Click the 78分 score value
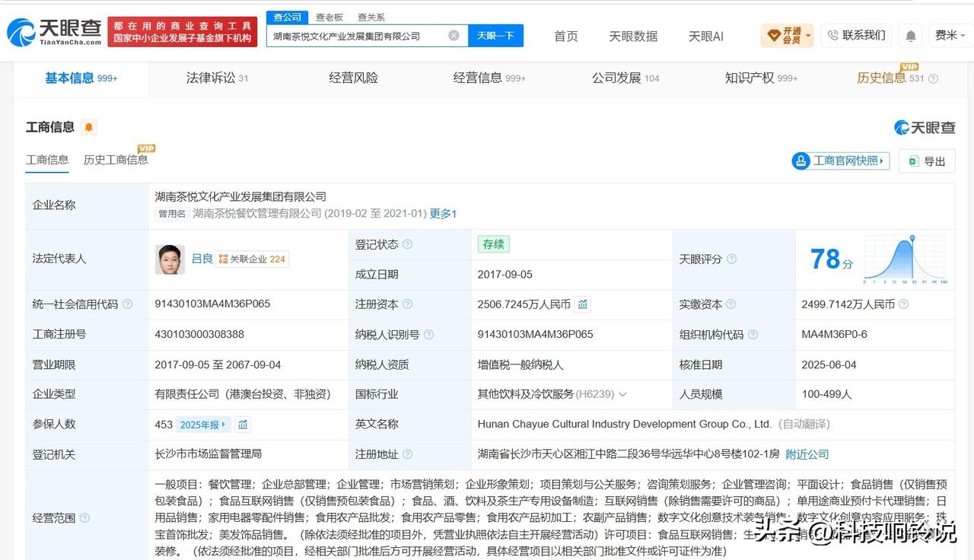974x560 pixels. pyautogui.click(x=831, y=259)
